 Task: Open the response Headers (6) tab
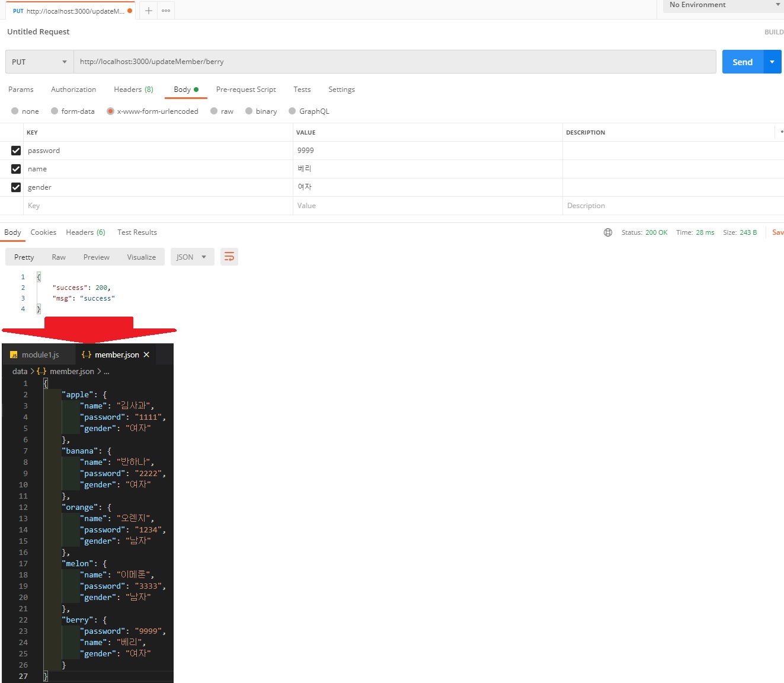click(85, 232)
